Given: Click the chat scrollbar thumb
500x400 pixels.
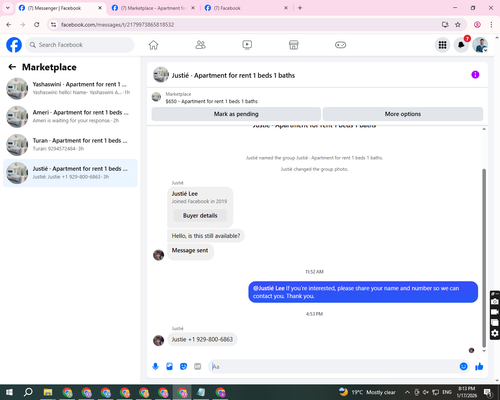Looking at the screenshot, I should [484, 258].
